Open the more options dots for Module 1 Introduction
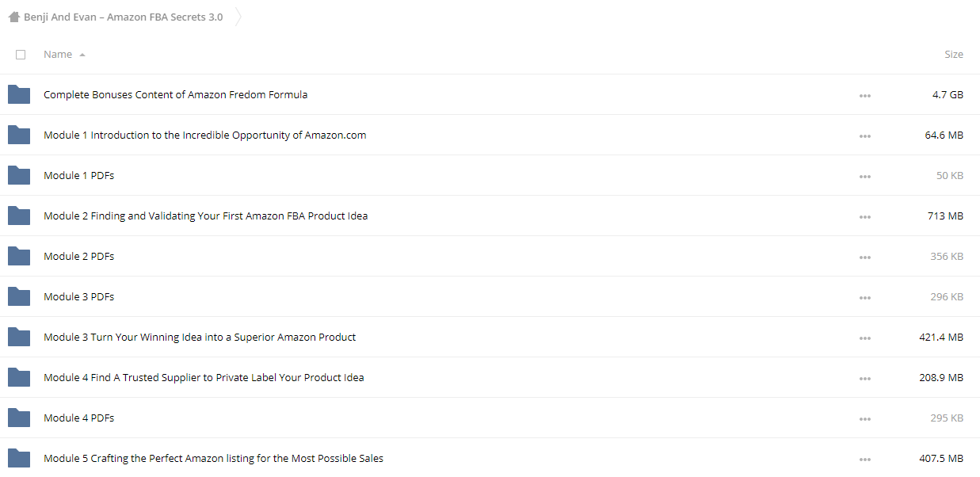The image size is (980, 477). tap(864, 136)
